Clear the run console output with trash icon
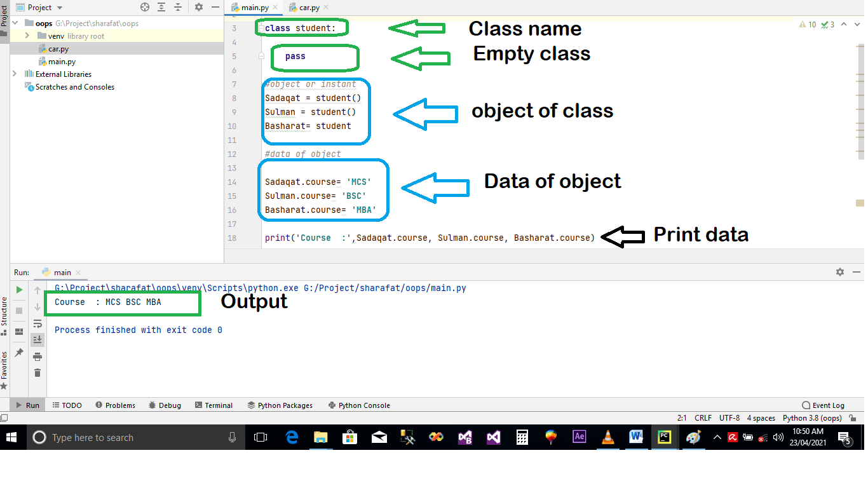The height and width of the screenshot is (488, 868). [37, 372]
